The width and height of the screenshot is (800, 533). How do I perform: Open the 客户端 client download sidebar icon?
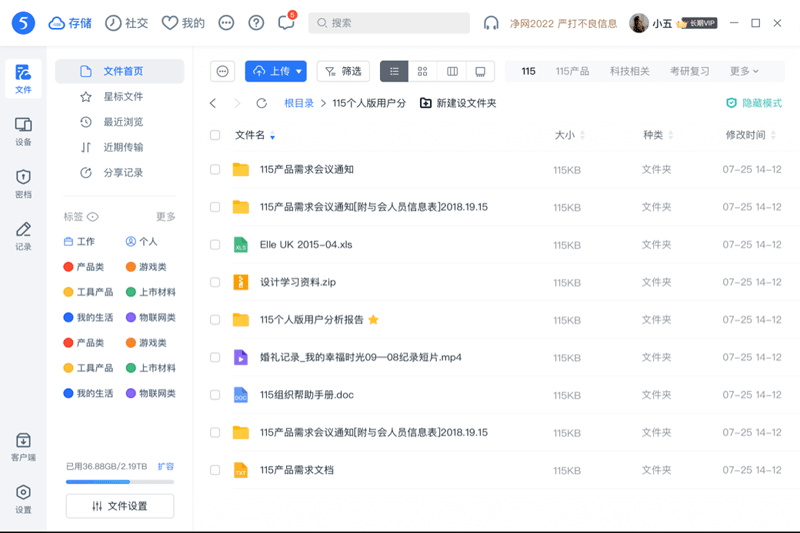pyautogui.click(x=23, y=447)
